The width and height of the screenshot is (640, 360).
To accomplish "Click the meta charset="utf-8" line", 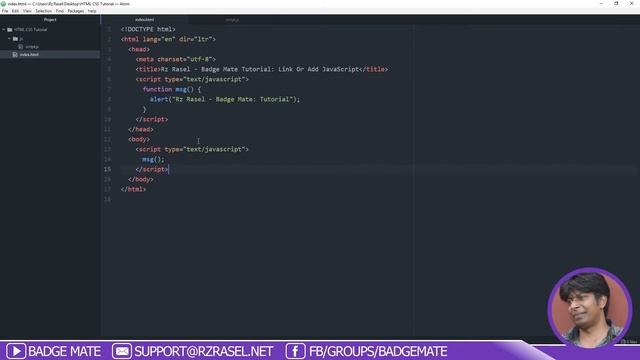I will tap(176, 59).
